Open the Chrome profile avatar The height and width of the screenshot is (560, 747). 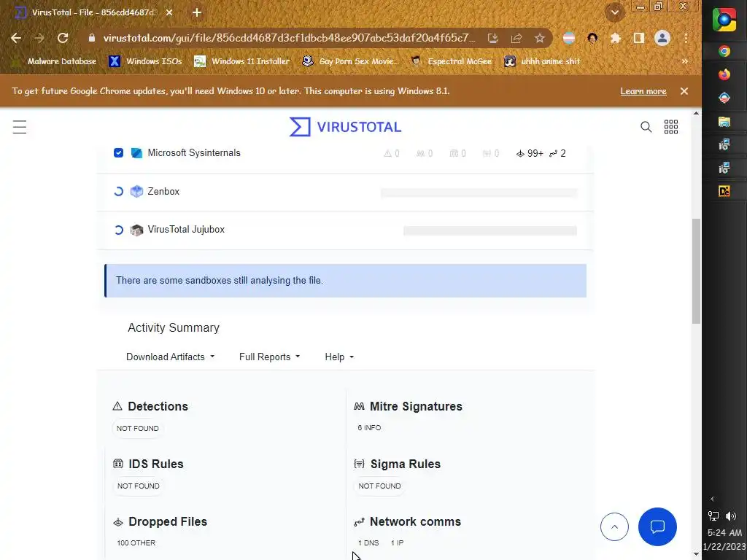[x=662, y=38]
